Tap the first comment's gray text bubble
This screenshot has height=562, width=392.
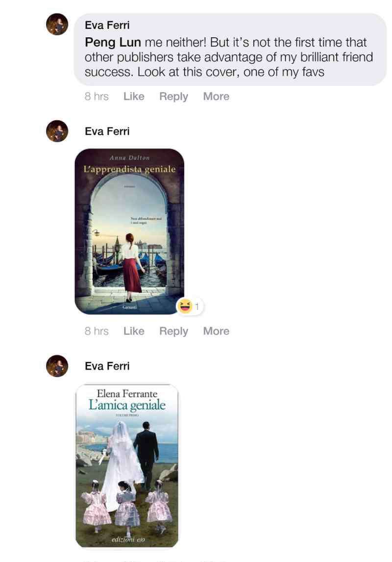[x=230, y=50]
